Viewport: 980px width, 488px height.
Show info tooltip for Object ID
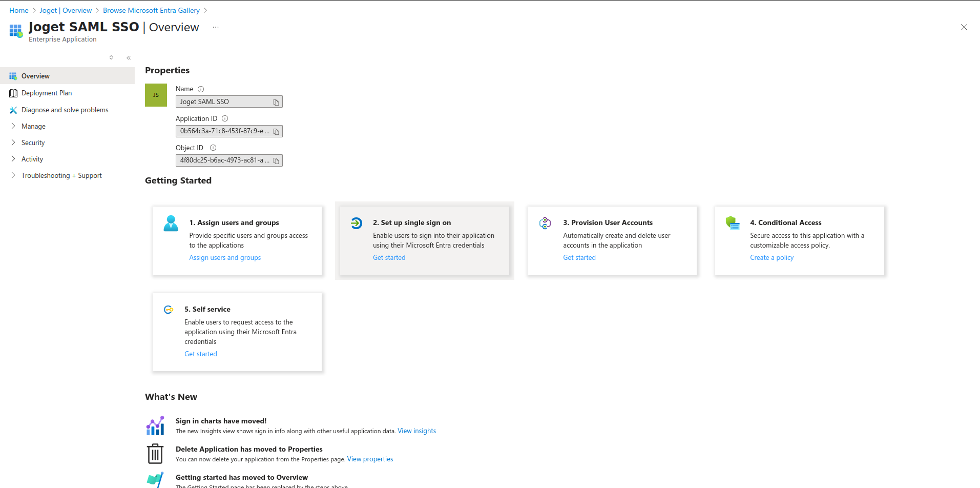[x=213, y=148]
